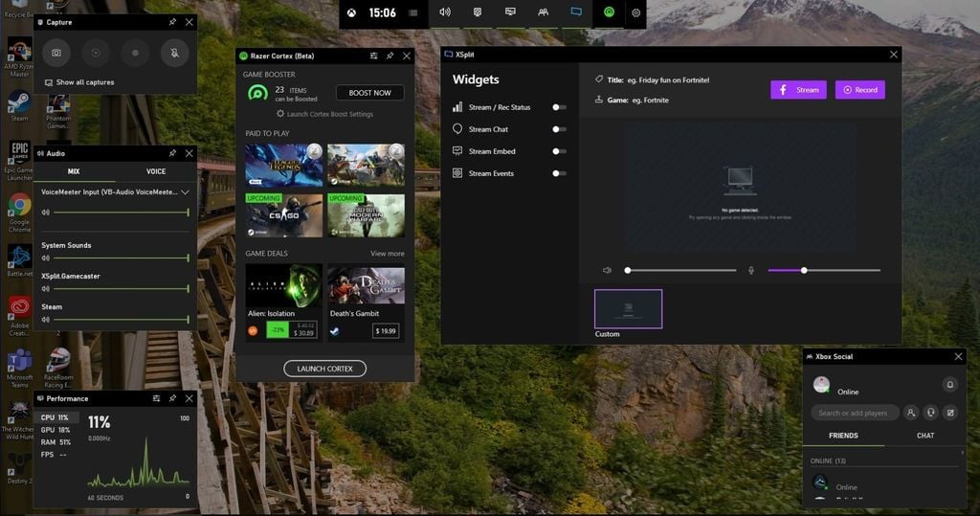Select the FPS row in Performance widget
The width and height of the screenshot is (980, 516).
coord(56,455)
